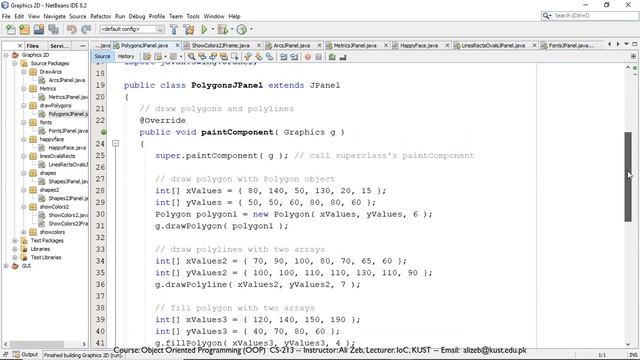Open the File menu

(x=6, y=16)
